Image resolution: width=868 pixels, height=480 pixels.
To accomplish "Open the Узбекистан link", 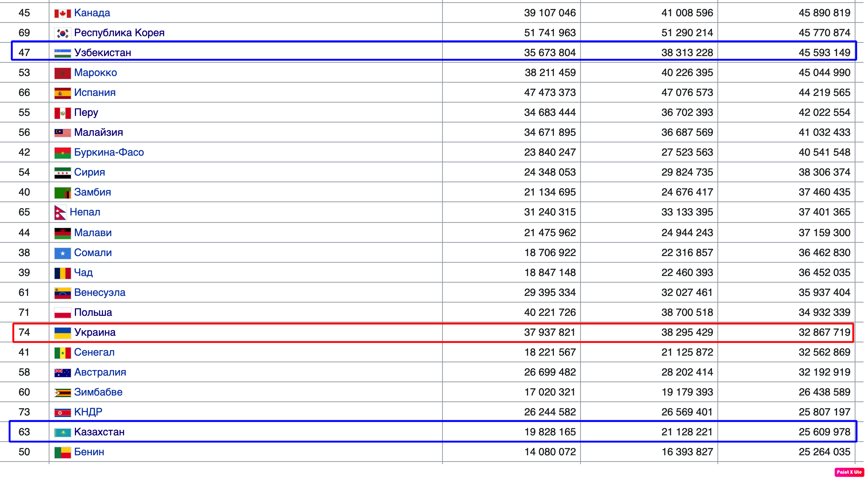I will 103,53.
